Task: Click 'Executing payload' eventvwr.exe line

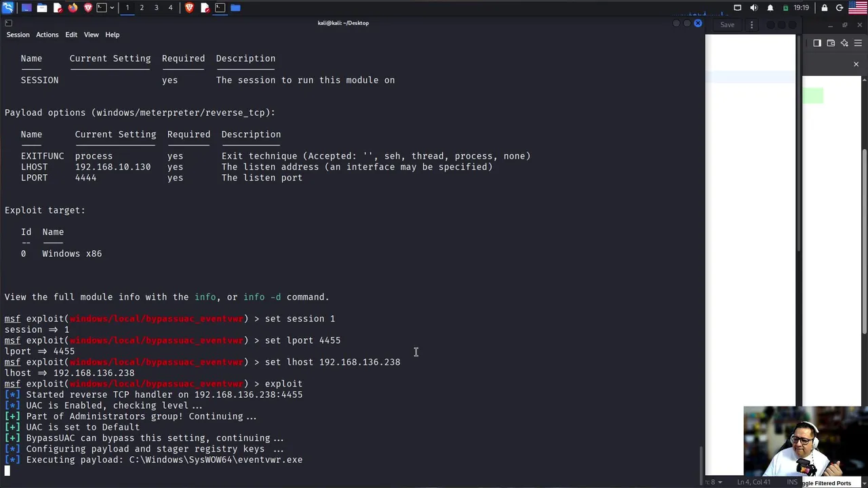Action: pos(153,460)
